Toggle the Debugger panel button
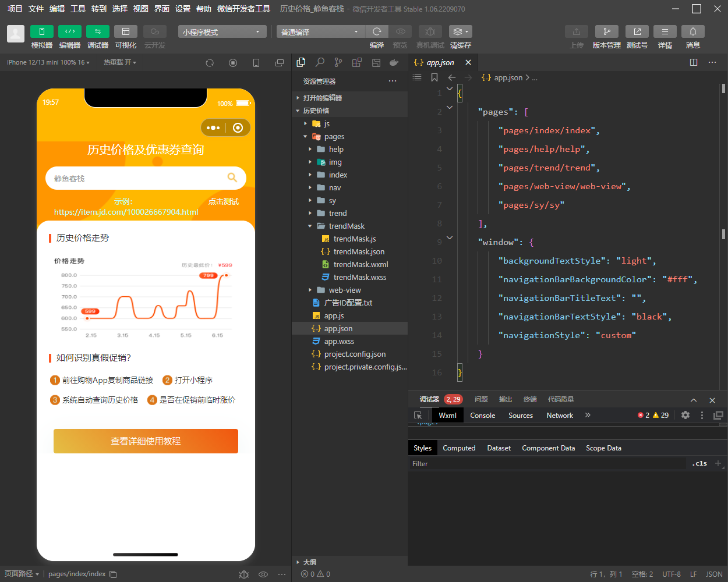 point(97,31)
